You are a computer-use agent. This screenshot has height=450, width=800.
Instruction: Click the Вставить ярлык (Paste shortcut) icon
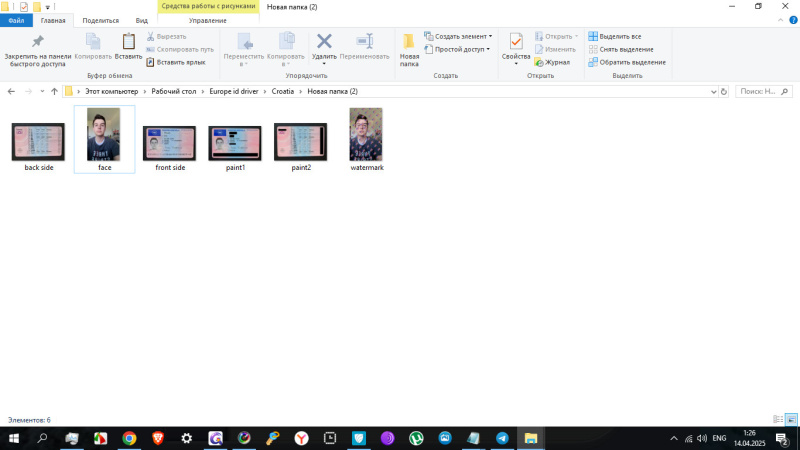point(151,62)
